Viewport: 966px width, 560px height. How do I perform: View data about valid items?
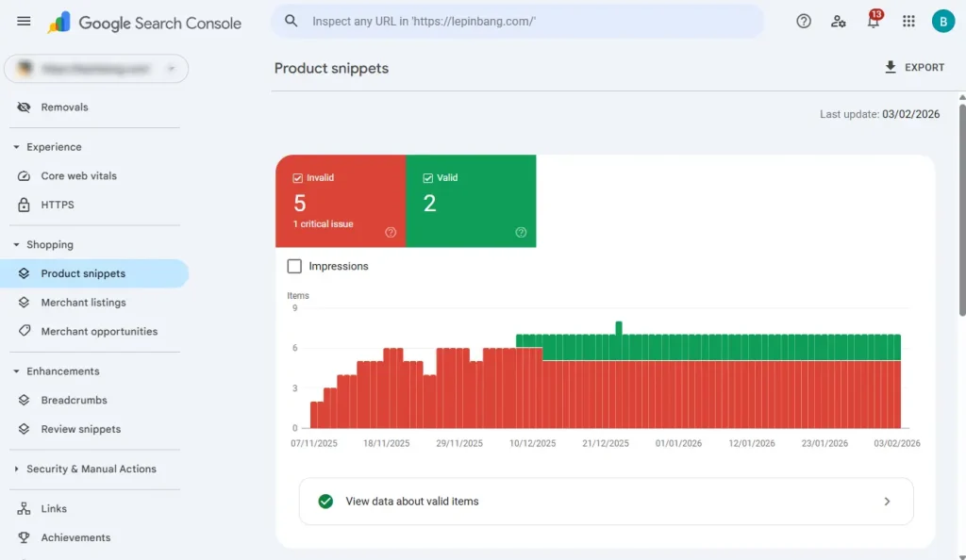click(606, 502)
